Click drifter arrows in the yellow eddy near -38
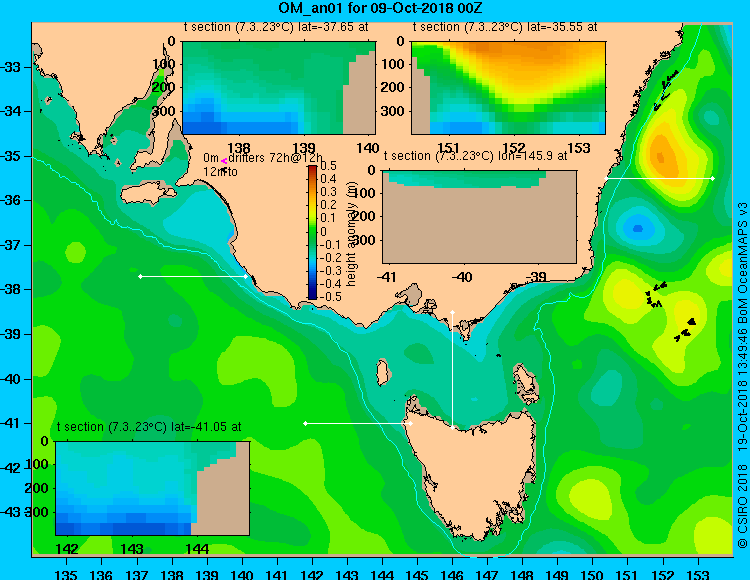750x580 pixels. (655, 295)
